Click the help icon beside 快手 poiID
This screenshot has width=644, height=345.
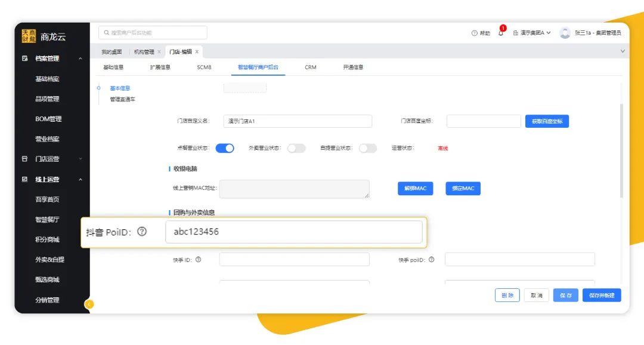[432, 260]
